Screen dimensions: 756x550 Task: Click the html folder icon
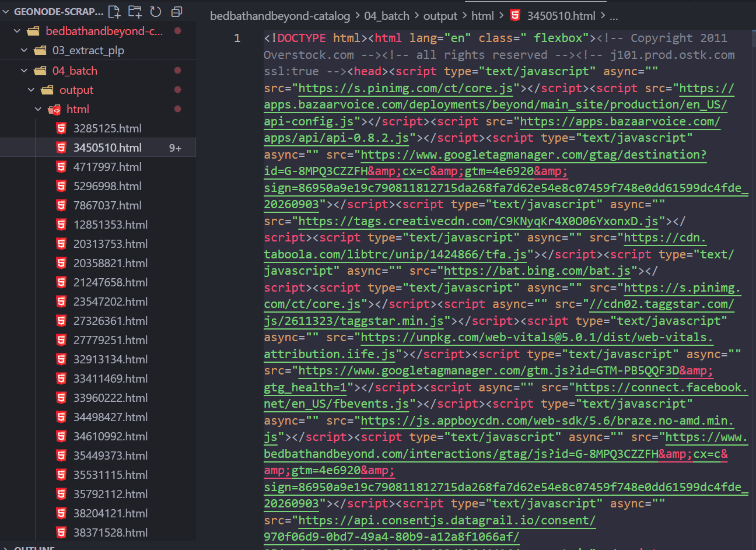(x=54, y=109)
